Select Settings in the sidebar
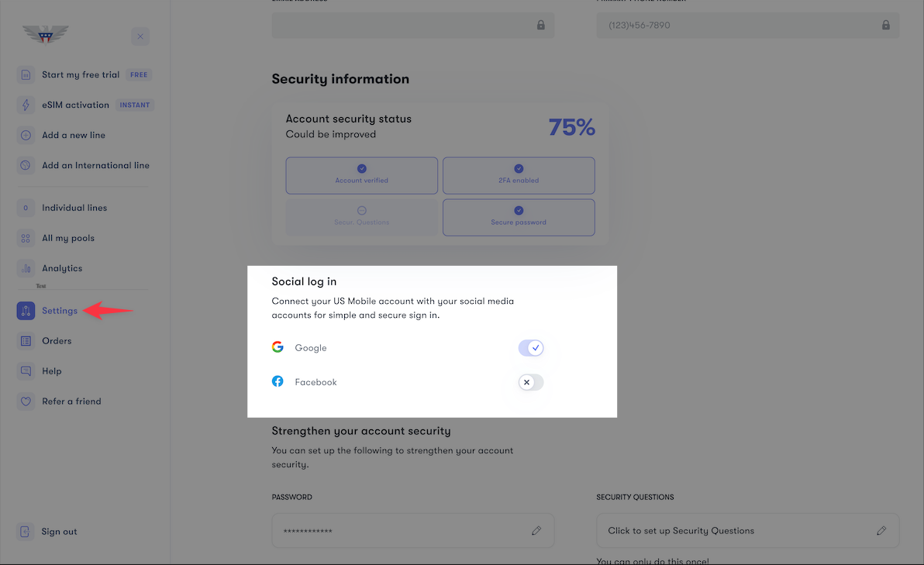Viewport: 924px width, 565px height. [59, 310]
